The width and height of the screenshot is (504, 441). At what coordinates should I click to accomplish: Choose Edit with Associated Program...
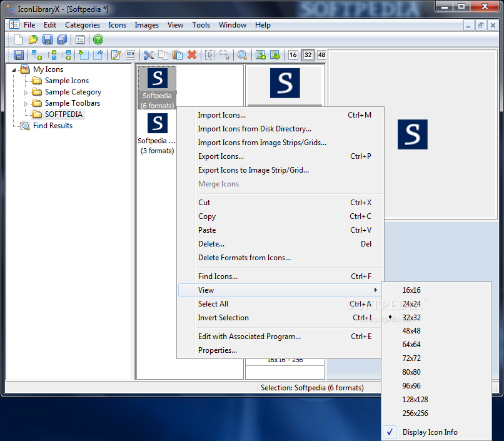[281, 337]
